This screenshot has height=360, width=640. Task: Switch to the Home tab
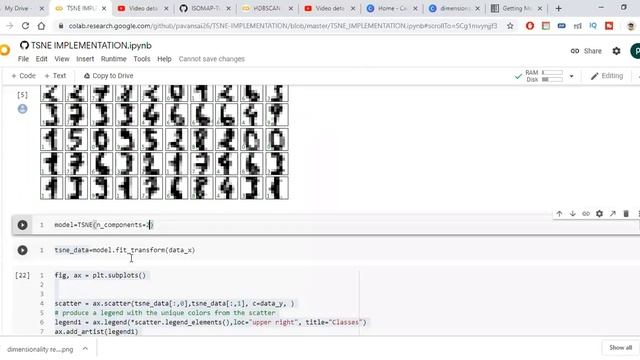[x=392, y=8]
